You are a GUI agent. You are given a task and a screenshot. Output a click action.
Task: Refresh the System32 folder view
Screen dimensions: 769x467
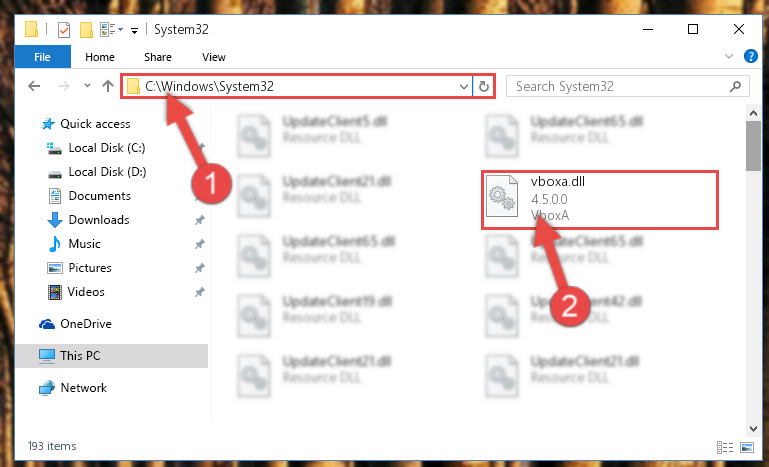pos(484,86)
